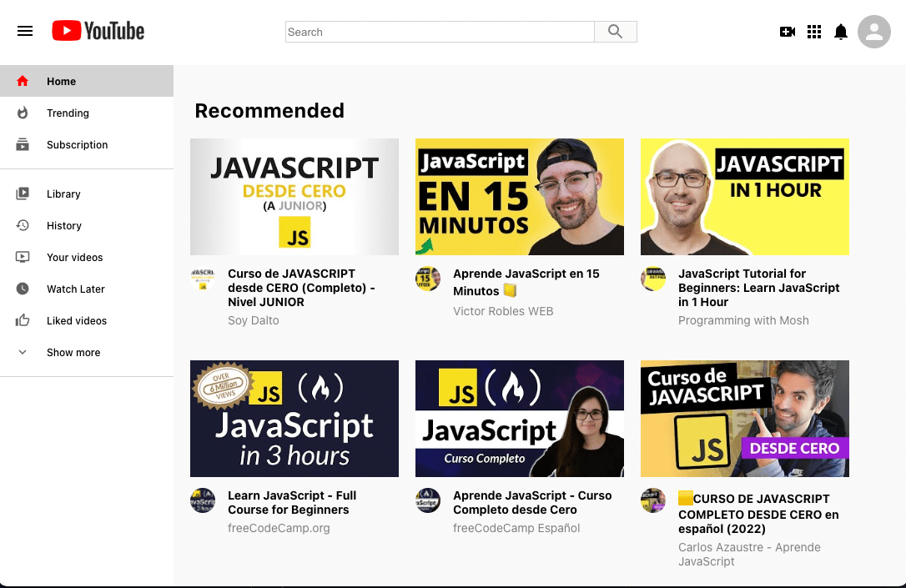Screen dimensions: 906x588
Task: Expand sidebar with Show more chevron
Action: [x=23, y=352]
